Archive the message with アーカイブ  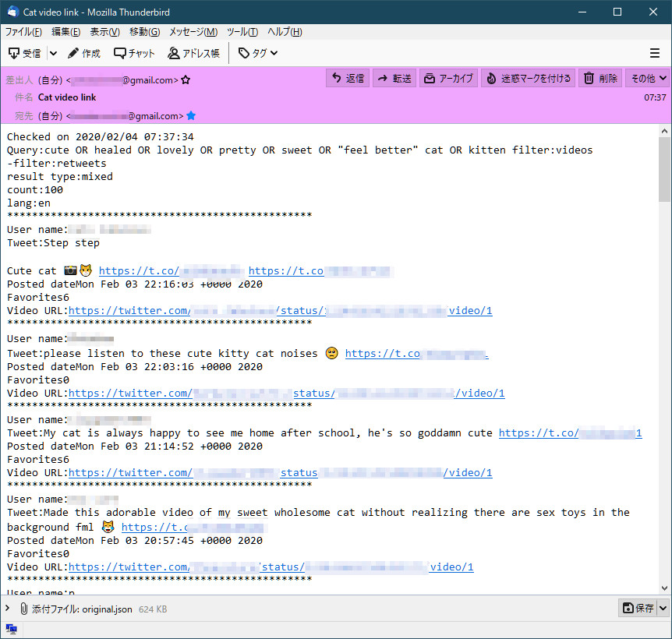pyautogui.click(x=449, y=79)
